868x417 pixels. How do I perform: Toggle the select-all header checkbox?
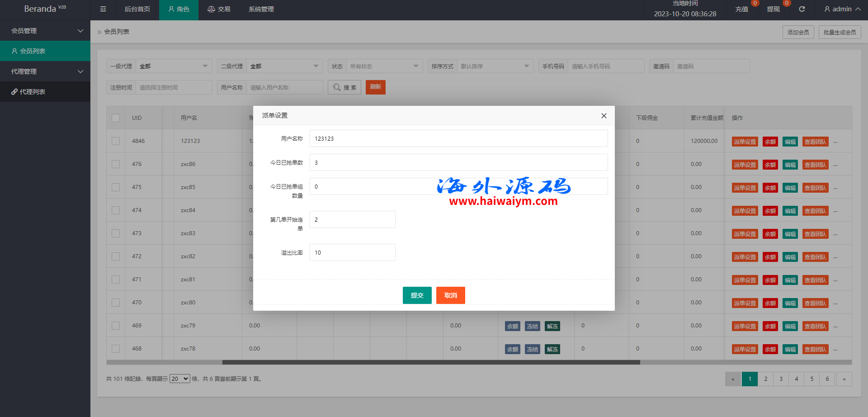point(116,118)
